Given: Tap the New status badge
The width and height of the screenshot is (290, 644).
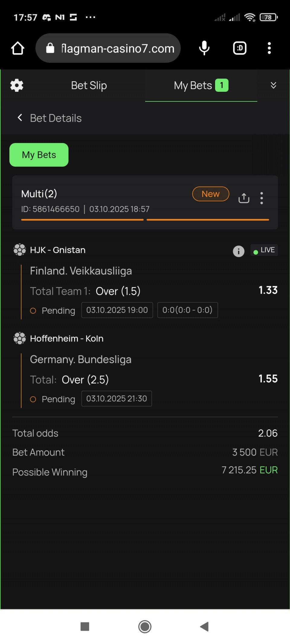Looking at the screenshot, I should tap(211, 194).
